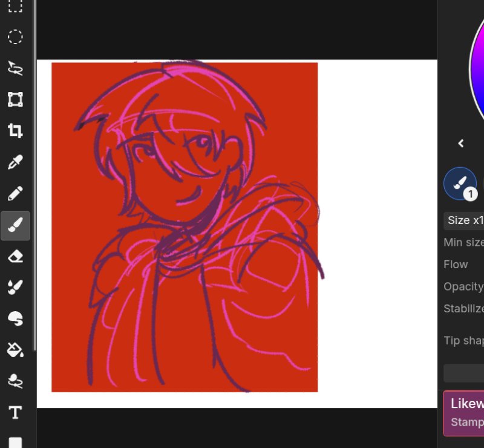Screen dimensions: 484x448
Task: Select the highlighted Brush tool
Action: point(15,226)
